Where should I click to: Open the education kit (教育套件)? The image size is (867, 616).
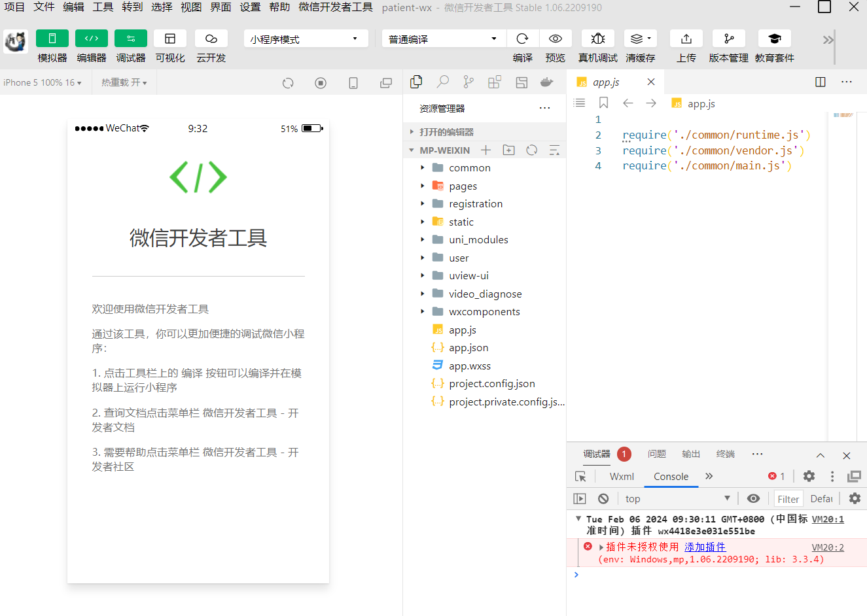[x=775, y=39]
